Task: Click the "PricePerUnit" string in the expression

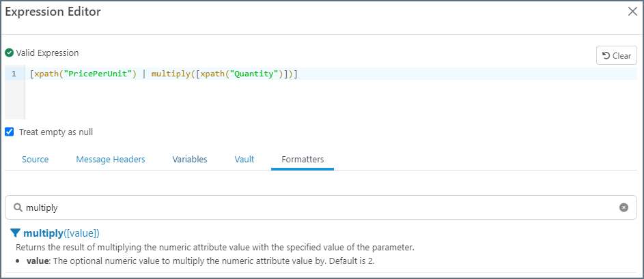Action: click(100, 74)
